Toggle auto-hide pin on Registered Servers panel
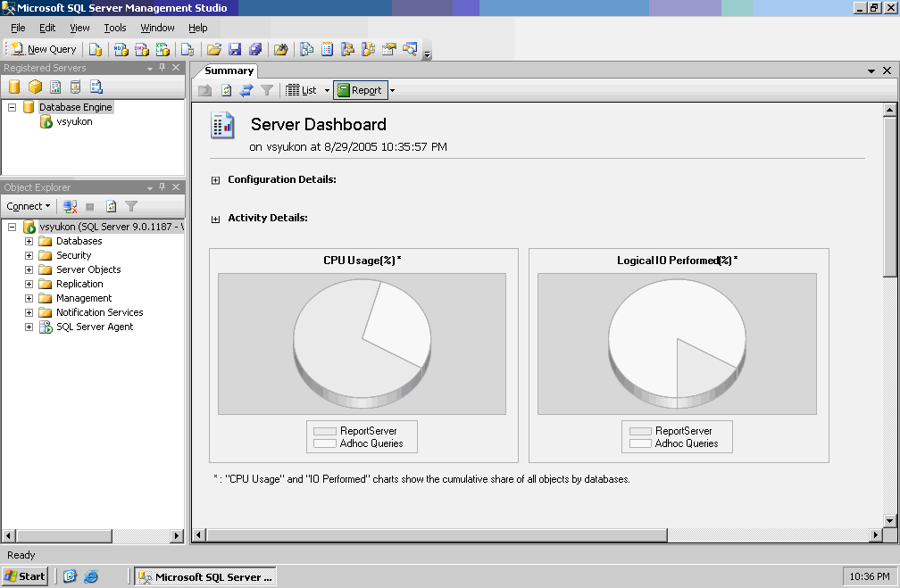 162,68
